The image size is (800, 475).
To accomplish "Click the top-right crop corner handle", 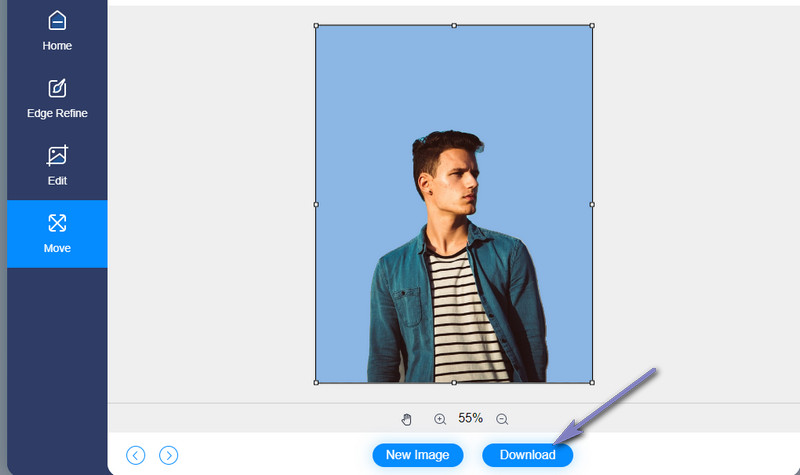I will (592, 25).
